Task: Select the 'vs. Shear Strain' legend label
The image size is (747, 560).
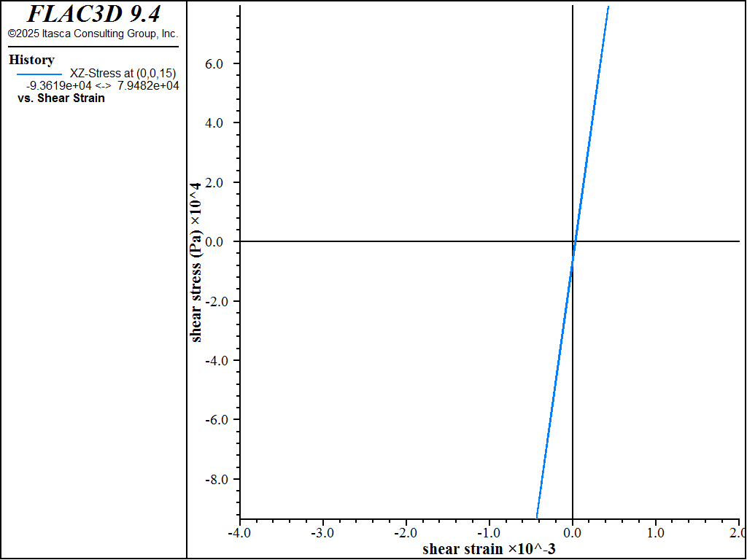Action: point(61,98)
